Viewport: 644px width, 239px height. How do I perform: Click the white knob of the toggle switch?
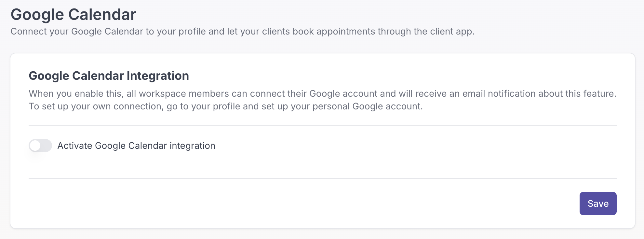35,146
